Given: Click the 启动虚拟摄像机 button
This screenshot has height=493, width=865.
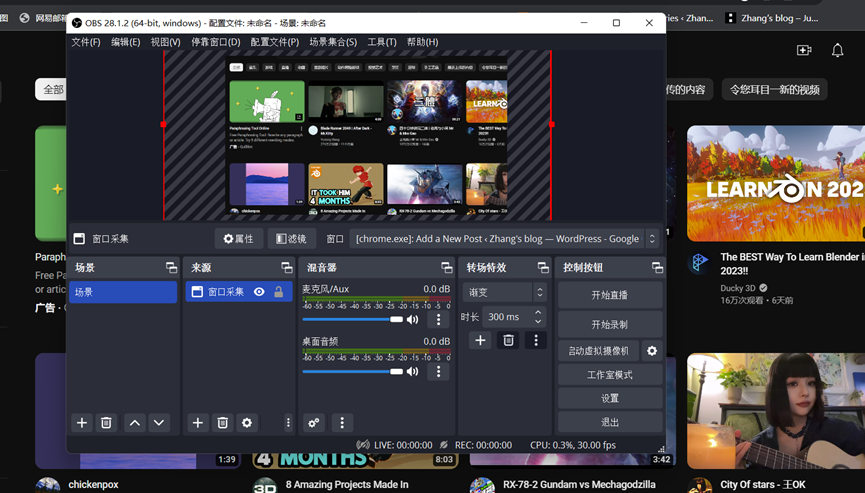Looking at the screenshot, I should (598, 351).
